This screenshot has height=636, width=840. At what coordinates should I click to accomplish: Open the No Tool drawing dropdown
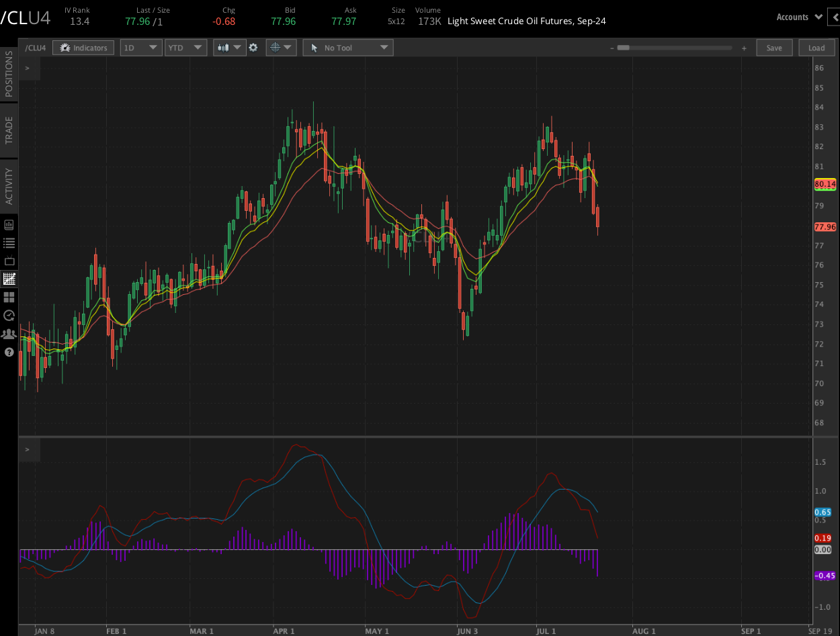[x=347, y=47]
